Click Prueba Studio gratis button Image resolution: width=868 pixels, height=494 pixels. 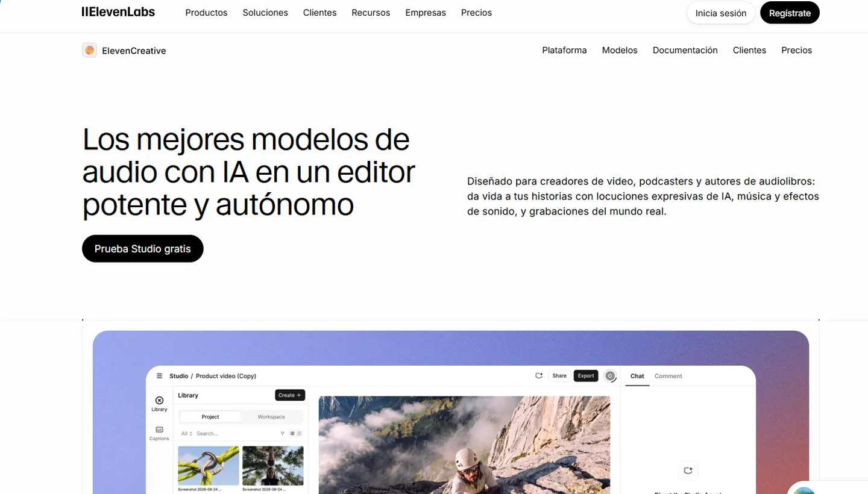tap(143, 249)
